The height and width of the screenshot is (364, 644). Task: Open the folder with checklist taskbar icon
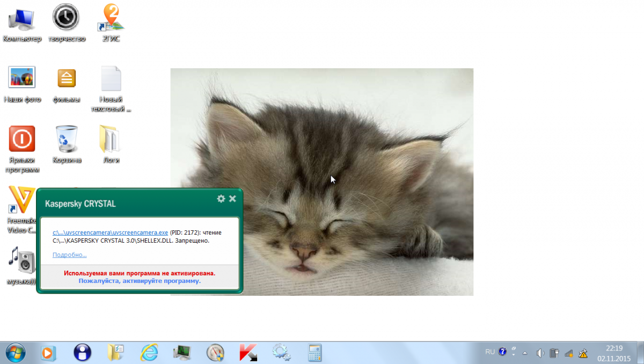tap(116, 353)
